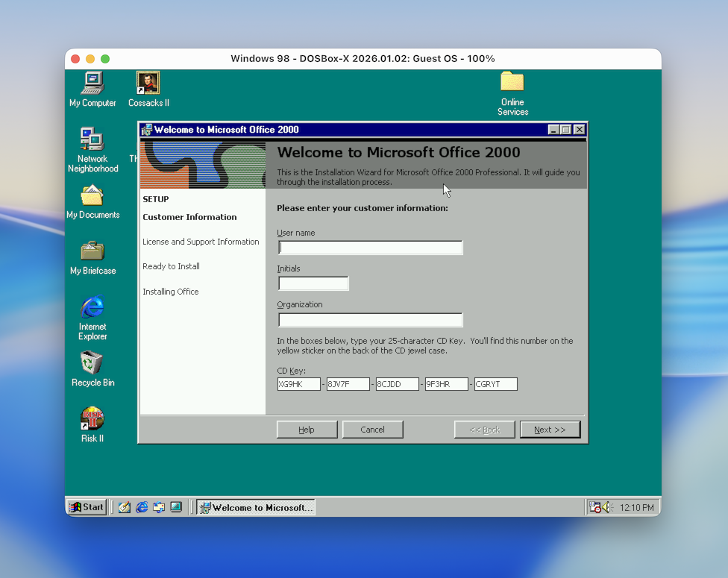This screenshot has width=728, height=578.
Task: Close the Office 2000 setup window
Action: [579, 130]
